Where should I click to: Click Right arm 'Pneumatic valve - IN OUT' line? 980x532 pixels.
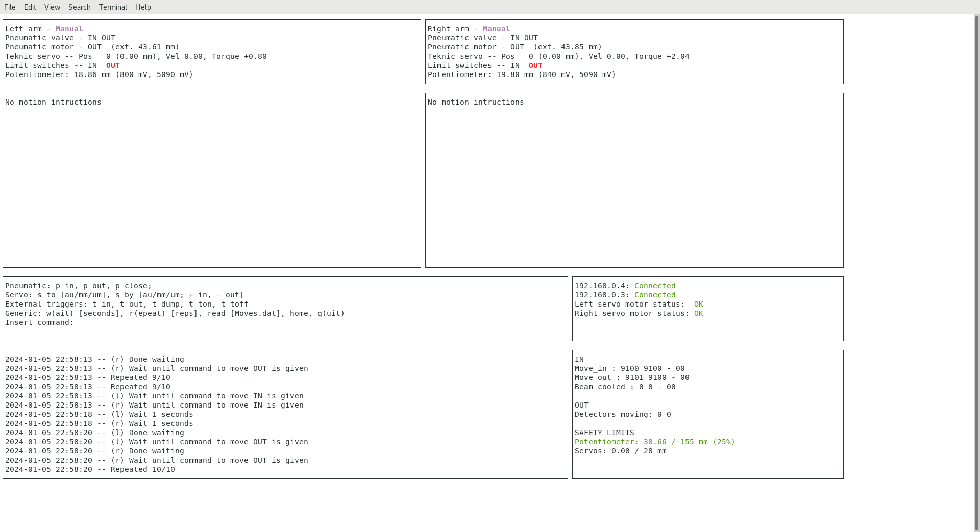point(483,38)
